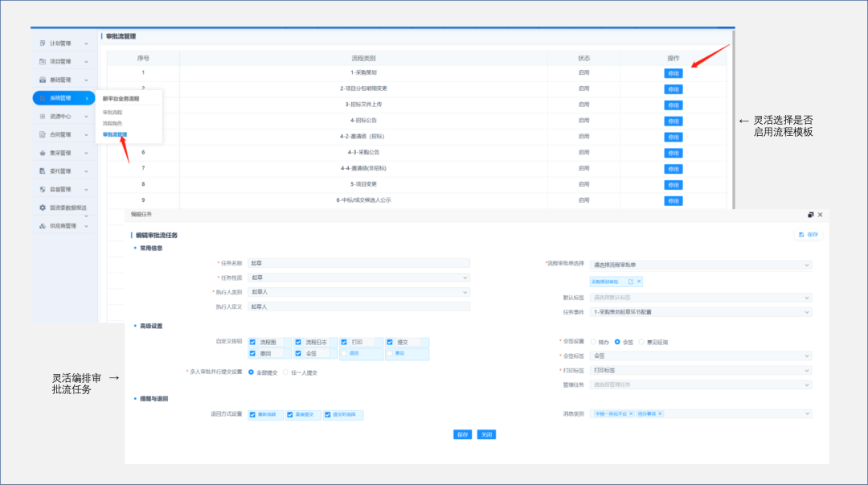Uncheck the 流程图 custom button checkbox

(253, 342)
